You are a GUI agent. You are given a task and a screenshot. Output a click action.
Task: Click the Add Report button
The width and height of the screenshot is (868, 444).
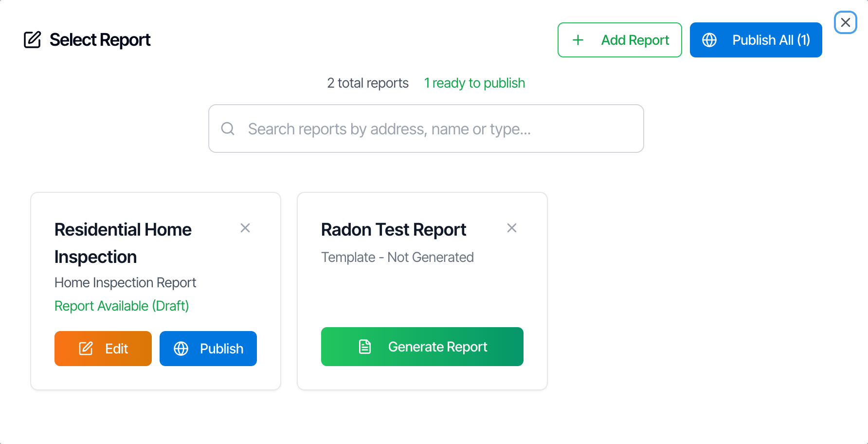pyautogui.click(x=620, y=40)
